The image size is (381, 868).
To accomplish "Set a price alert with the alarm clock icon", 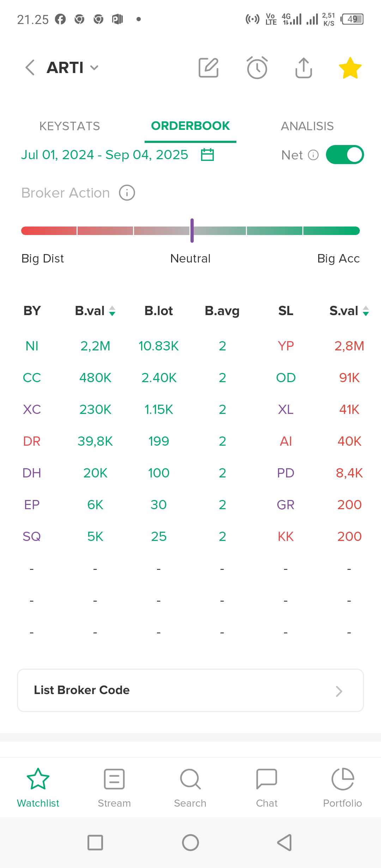I will [257, 67].
